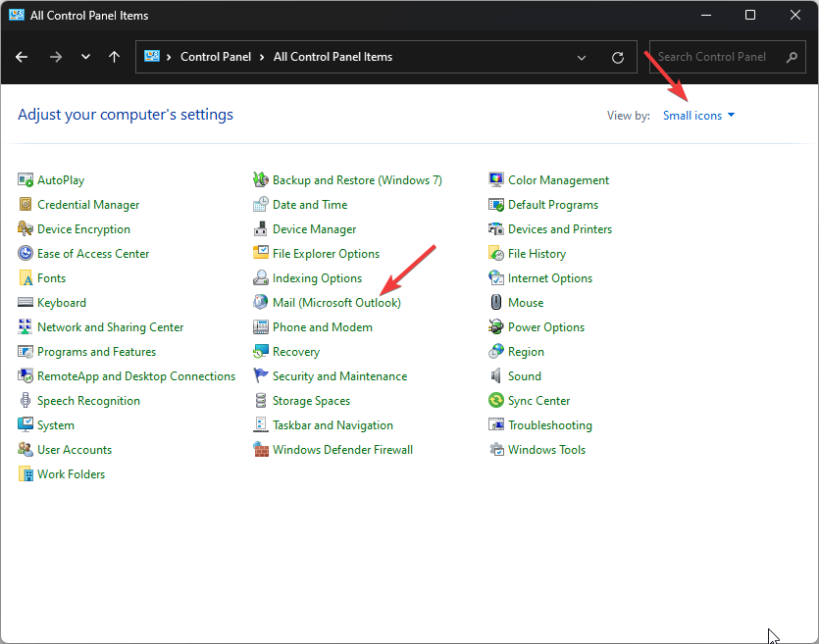The width and height of the screenshot is (819, 644).
Task: Open the View by Small icons dropdown
Action: click(x=698, y=116)
